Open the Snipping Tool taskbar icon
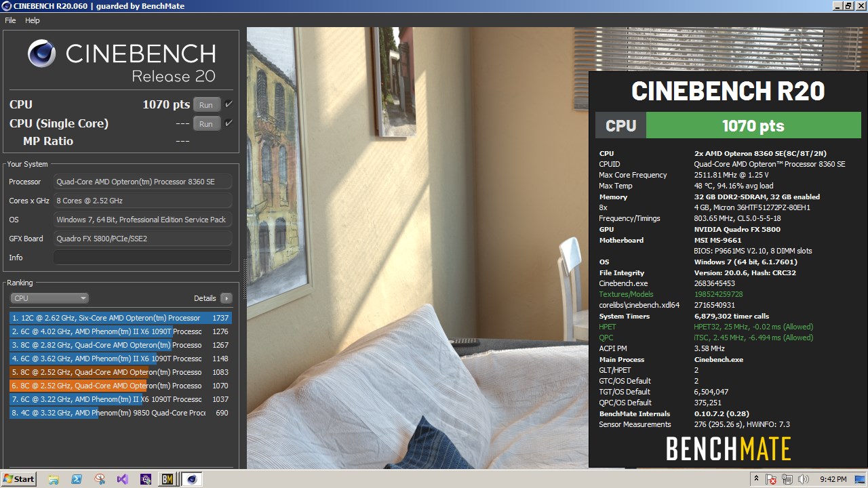The width and height of the screenshot is (868, 488). click(100, 479)
